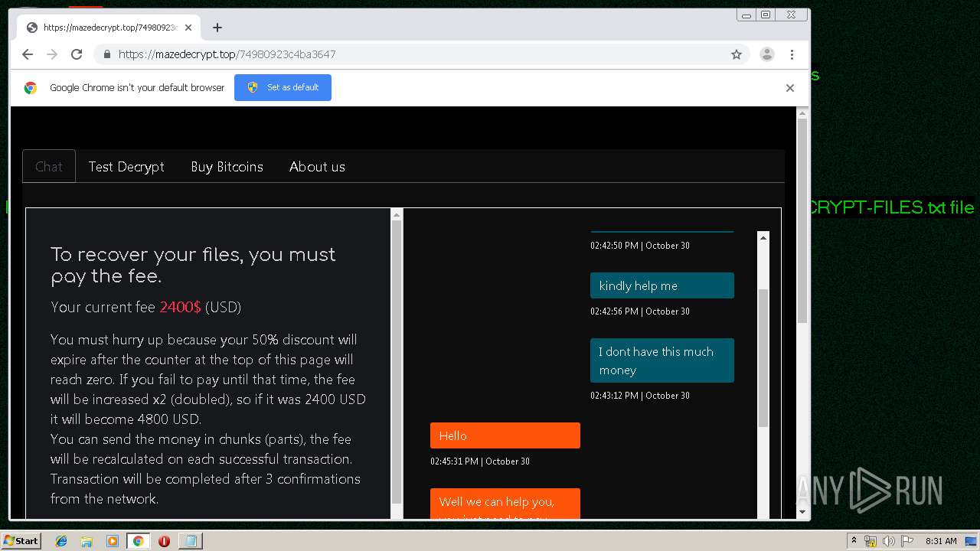This screenshot has height=551, width=980.
Task: Click the 02:42:56 PM timestamp
Action: [640, 311]
